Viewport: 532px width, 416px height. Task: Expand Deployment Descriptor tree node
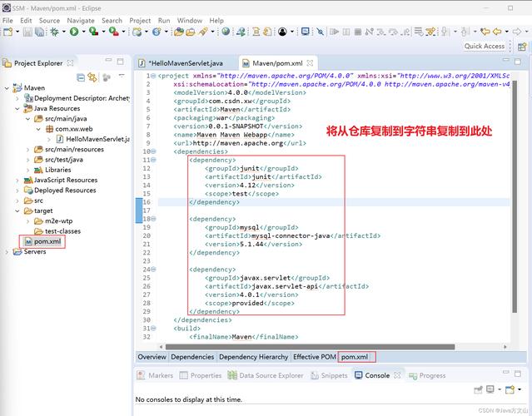(x=17, y=98)
